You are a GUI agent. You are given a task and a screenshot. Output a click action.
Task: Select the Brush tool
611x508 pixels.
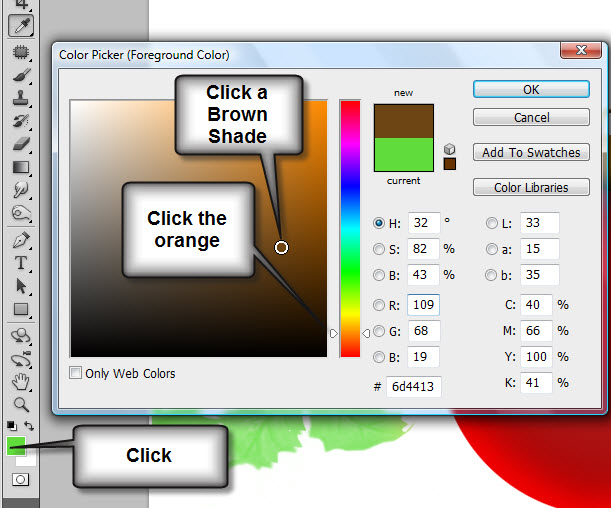coord(21,75)
